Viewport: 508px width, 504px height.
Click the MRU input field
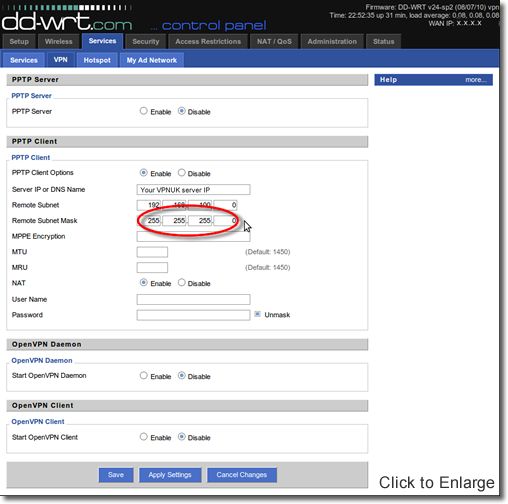click(152, 268)
